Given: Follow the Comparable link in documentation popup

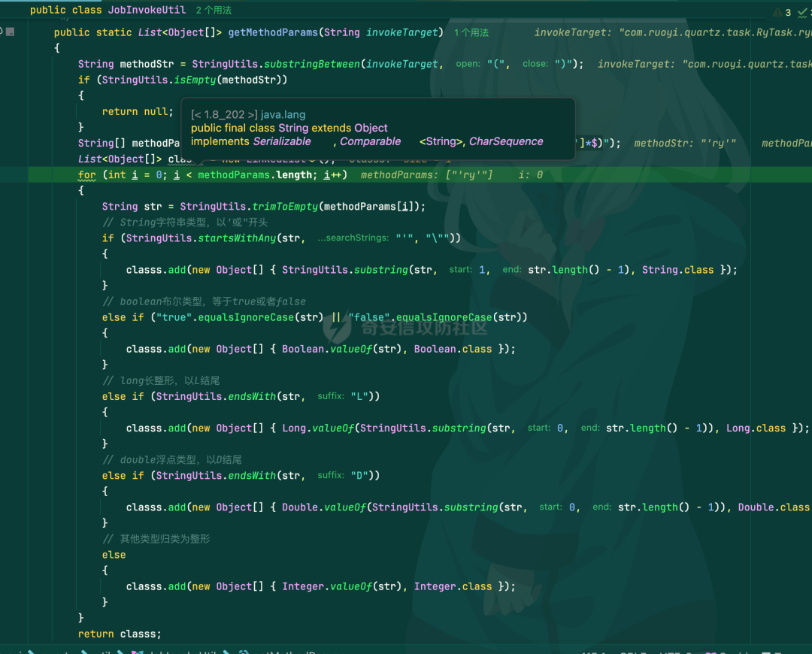Looking at the screenshot, I should click(x=370, y=141).
